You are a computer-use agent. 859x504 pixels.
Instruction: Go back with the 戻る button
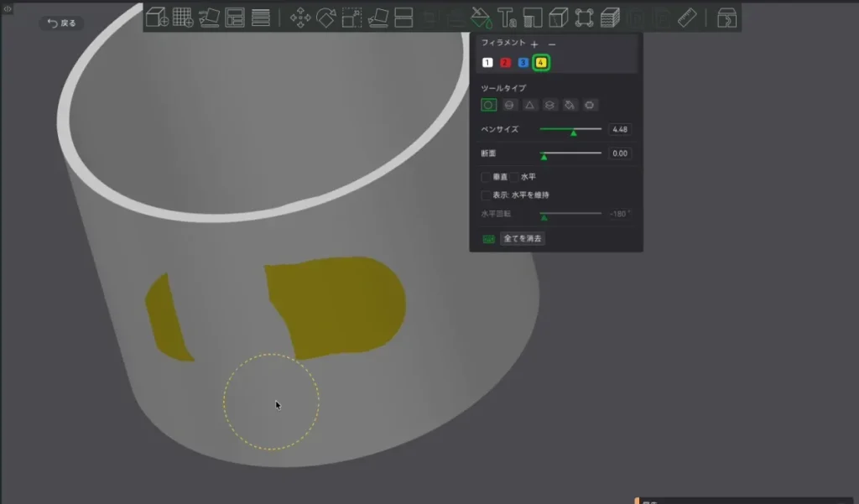[61, 23]
